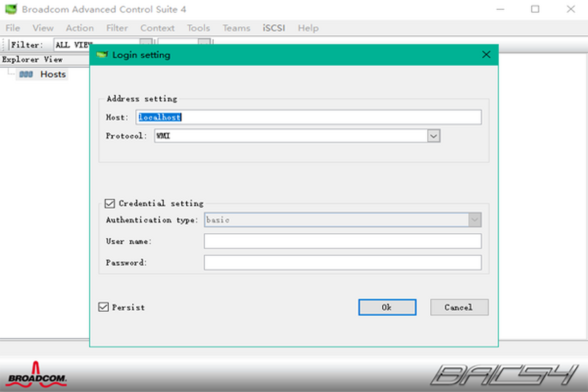Toggle the Persist checkbox
The width and height of the screenshot is (588, 392).
pos(103,307)
